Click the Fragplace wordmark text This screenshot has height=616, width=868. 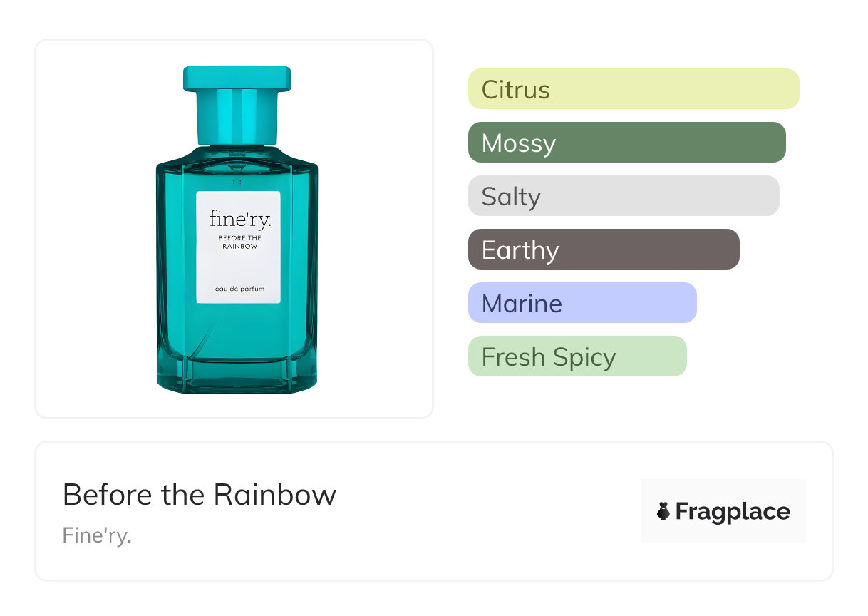pyautogui.click(x=733, y=511)
